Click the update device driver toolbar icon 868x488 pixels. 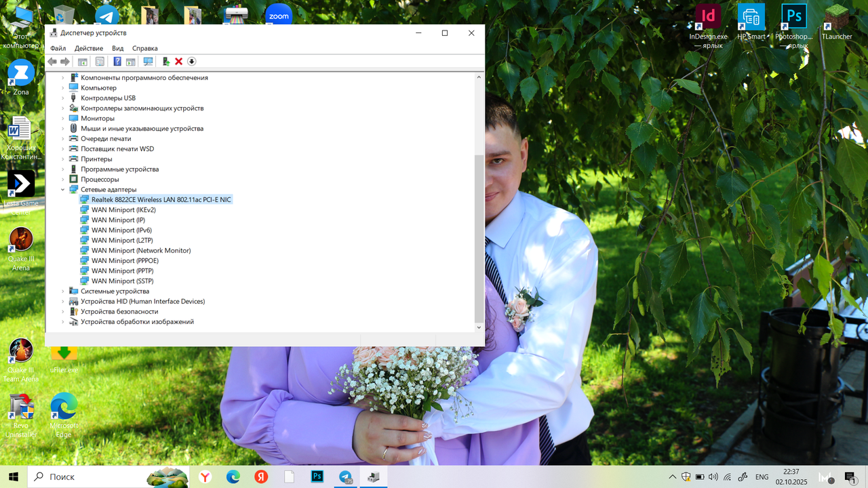click(x=166, y=62)
